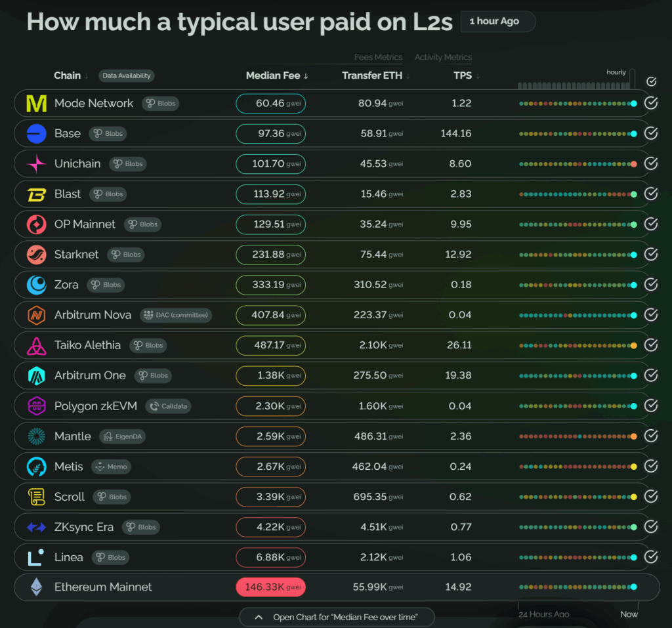Toggle the Base row checkmark
Image resolution: width=672 pixels, height=628 pixels.
tap(651, 134)
